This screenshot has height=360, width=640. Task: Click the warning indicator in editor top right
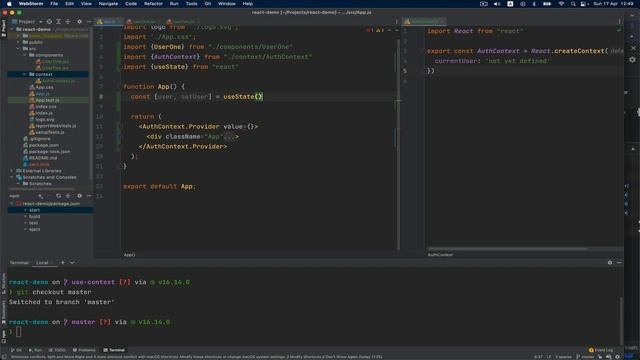coord(380,30)
